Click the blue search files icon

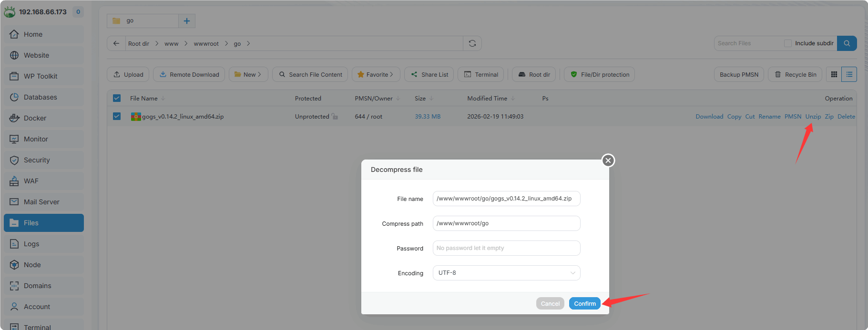coord(847,43)
